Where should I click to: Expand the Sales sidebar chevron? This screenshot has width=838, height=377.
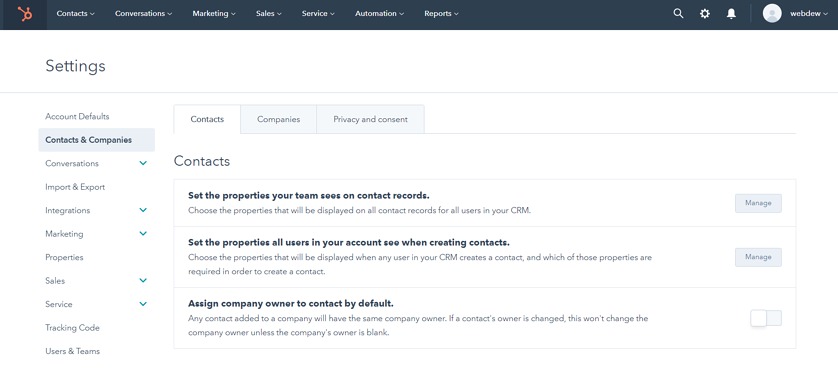coord(143,280)
